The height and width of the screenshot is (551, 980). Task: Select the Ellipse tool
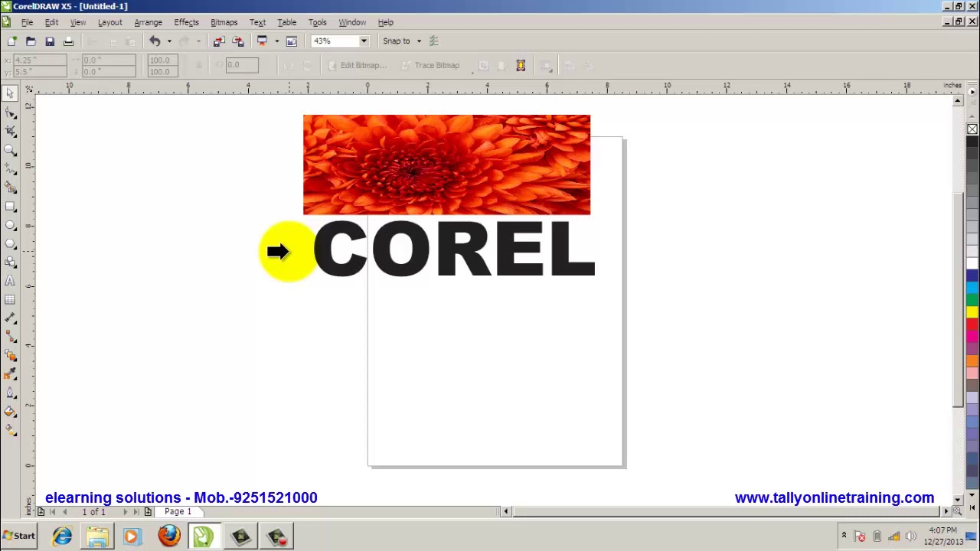coord(10,225)
